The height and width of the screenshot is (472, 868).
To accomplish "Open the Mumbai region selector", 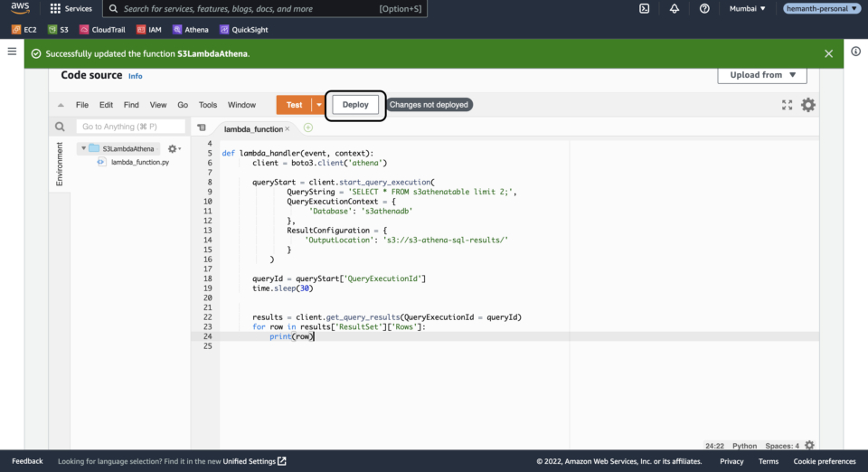I will (748, 8).
